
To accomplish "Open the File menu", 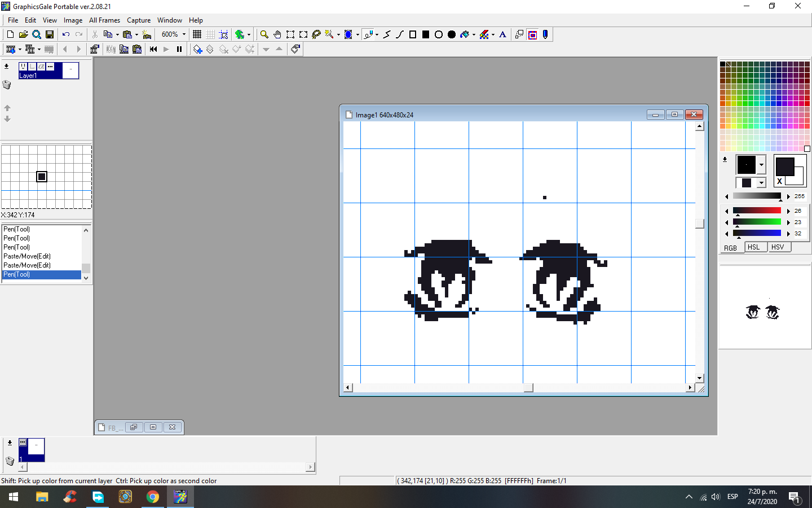I will (13, 20).
